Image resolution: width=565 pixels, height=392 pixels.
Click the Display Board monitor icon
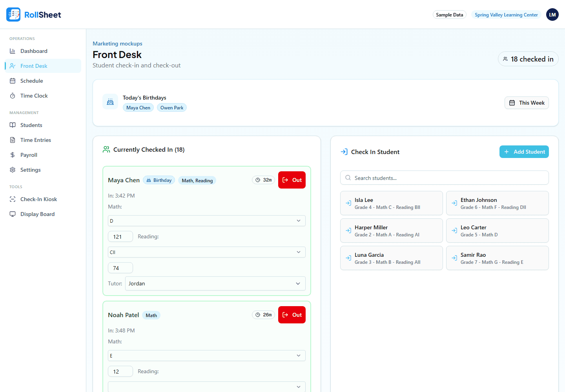coord(13,214)
